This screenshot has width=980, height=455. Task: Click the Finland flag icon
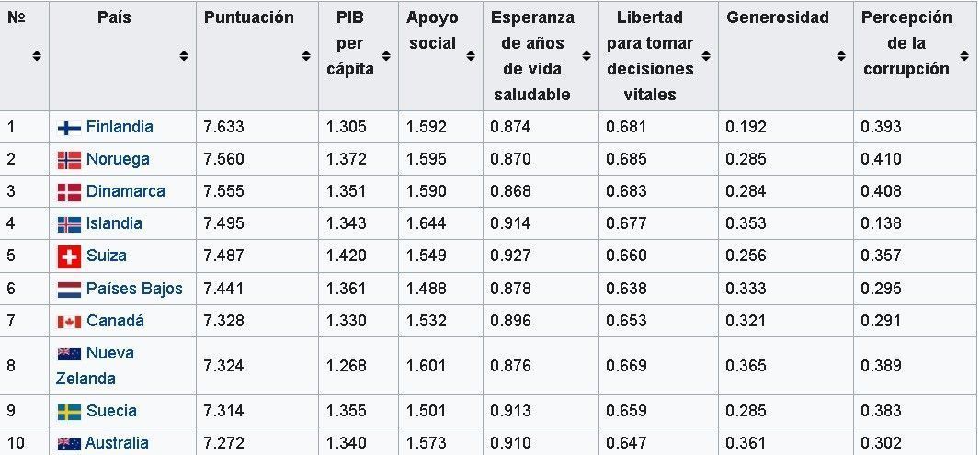pos(69,128)
